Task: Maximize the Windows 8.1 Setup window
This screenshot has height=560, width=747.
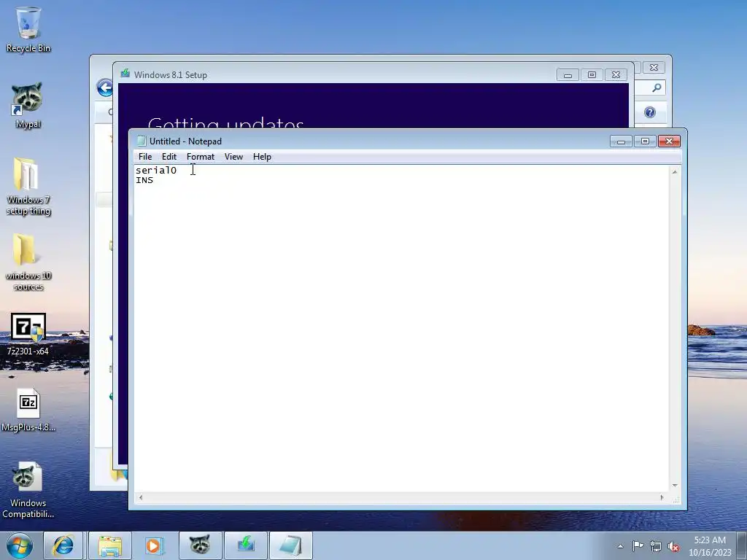Action: coord(592,75)
